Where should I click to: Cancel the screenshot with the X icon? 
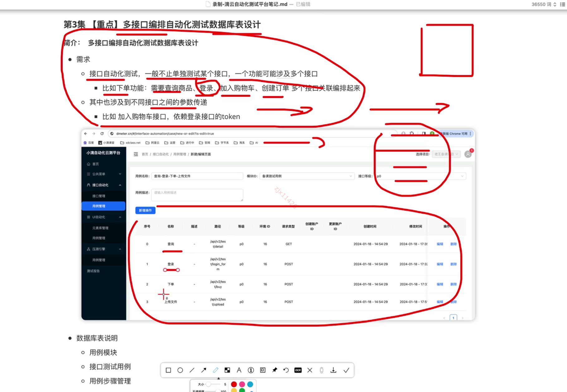[x=310, y=370]
